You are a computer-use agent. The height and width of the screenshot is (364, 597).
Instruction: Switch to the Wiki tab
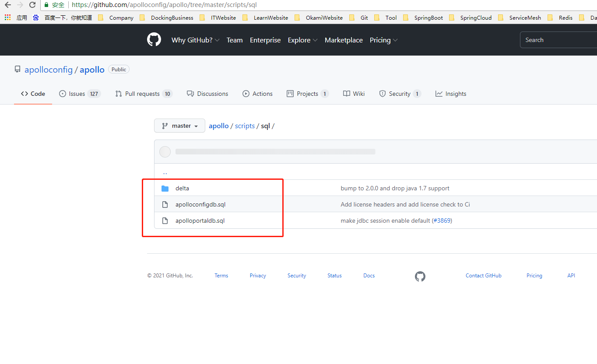click(x=354, y=94)
